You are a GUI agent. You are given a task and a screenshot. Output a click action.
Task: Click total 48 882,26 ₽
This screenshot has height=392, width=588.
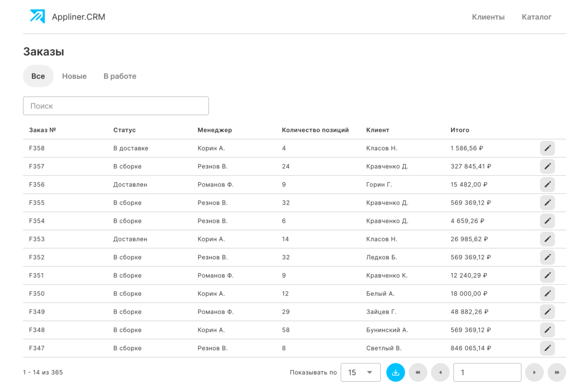click(x=469, y=312)
